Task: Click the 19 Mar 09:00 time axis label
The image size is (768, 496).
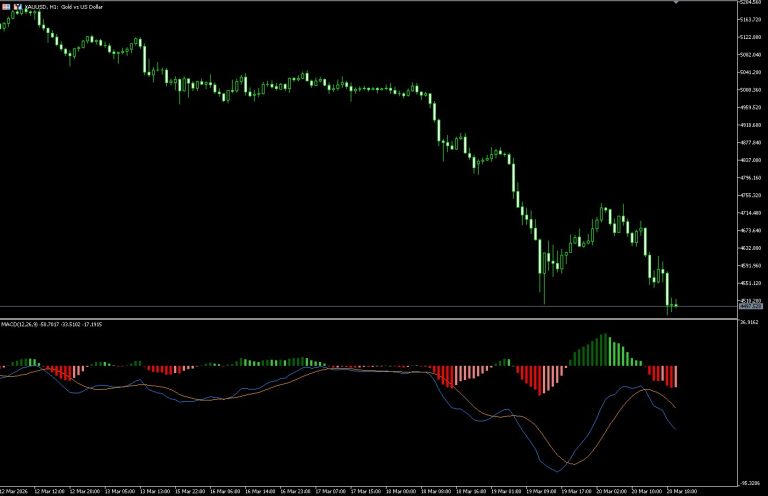Action: pos(541,491)
